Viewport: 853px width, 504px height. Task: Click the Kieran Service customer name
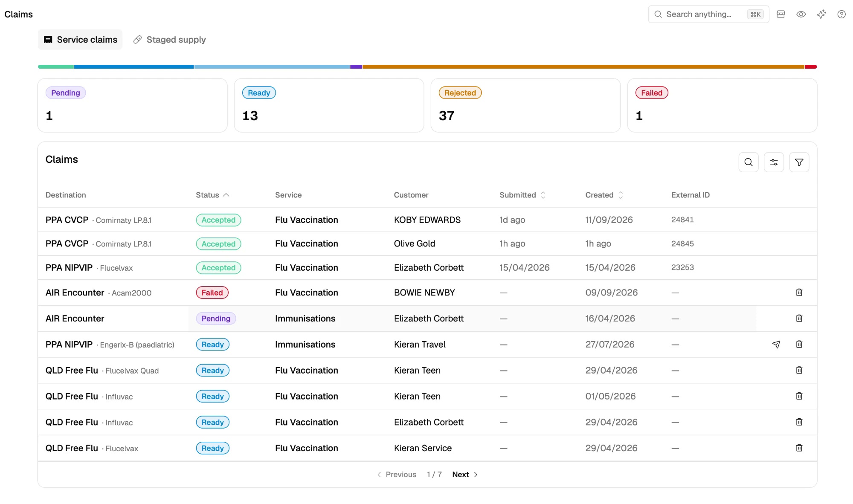423,448
